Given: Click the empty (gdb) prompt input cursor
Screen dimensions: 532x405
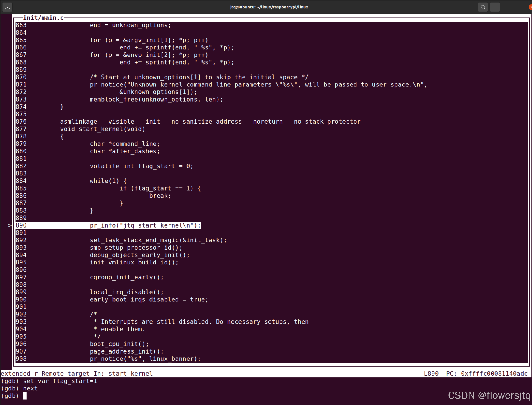Looking at the screenshot, I should click(25, 396).
